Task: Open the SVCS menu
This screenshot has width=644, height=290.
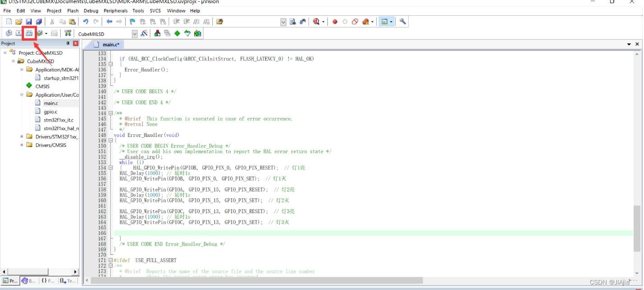Action: tap(155, 10)
